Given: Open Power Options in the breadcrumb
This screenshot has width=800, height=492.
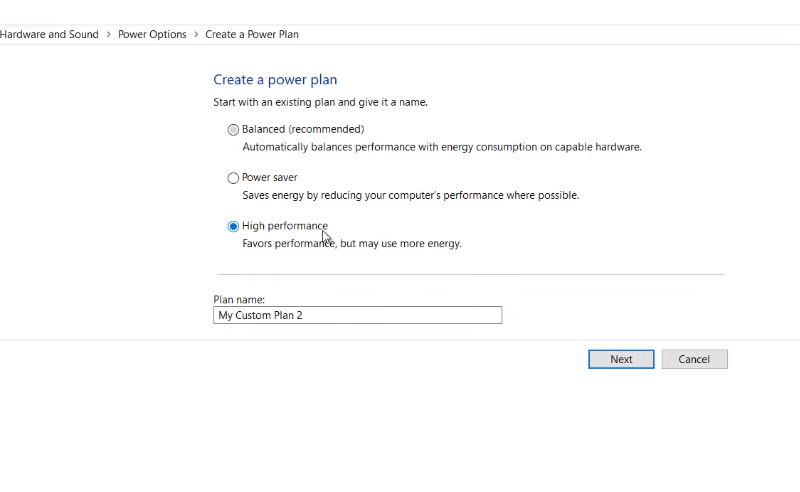Looking at the screenshot, I should coord(152,34).
